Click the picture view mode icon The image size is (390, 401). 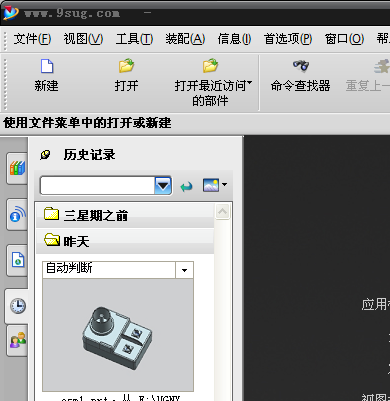211,185
